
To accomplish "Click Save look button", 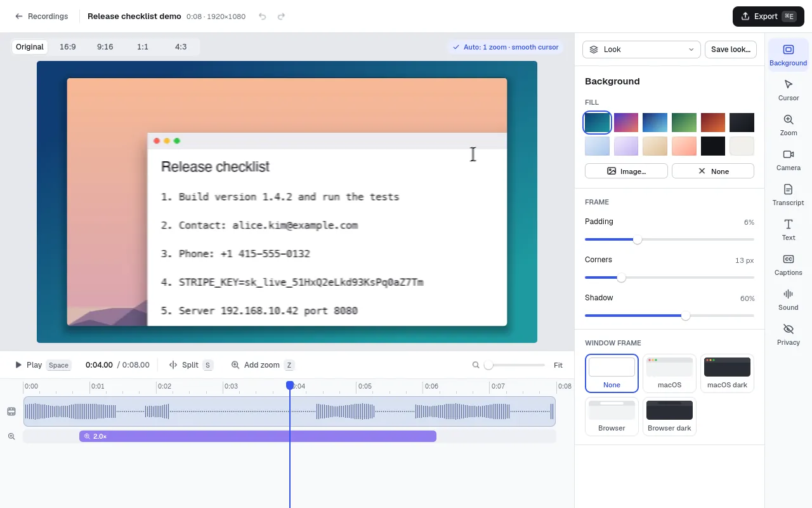I will tap(731, 50).
